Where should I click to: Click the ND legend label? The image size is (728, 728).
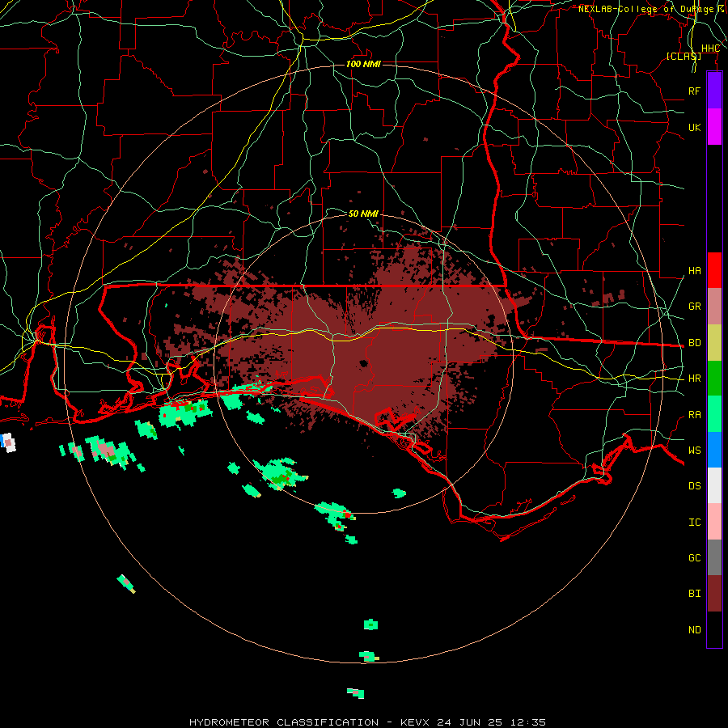[x=694, y=630]
